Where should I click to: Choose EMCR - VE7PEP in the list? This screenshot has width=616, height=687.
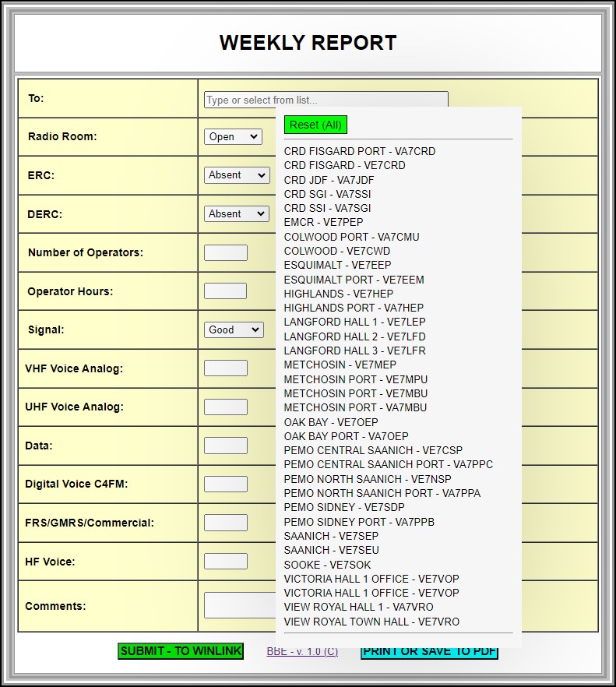click(323, 222)
